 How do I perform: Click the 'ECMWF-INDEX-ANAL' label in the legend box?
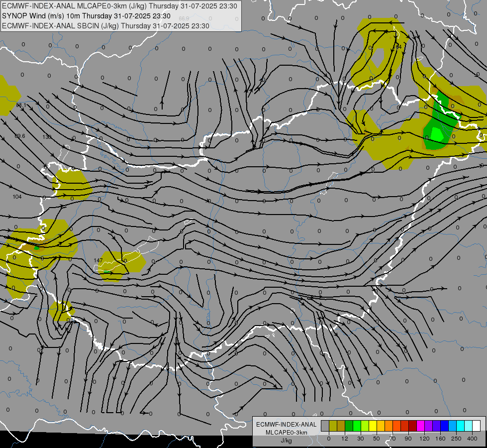287,425
